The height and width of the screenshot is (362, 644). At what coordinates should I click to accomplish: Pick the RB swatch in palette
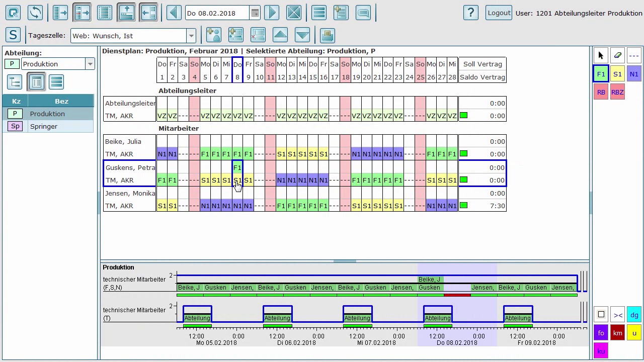coord(601,92)
